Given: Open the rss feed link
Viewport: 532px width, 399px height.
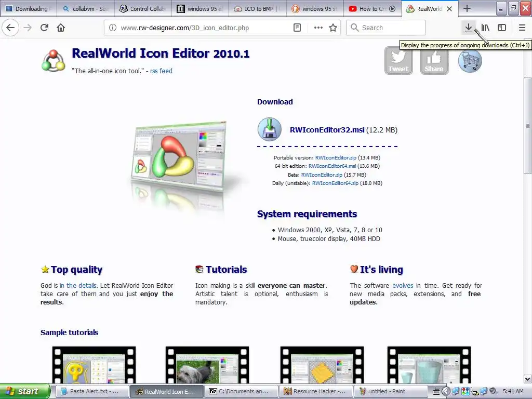Looking at the screenshot, I should tap(161, 71).
